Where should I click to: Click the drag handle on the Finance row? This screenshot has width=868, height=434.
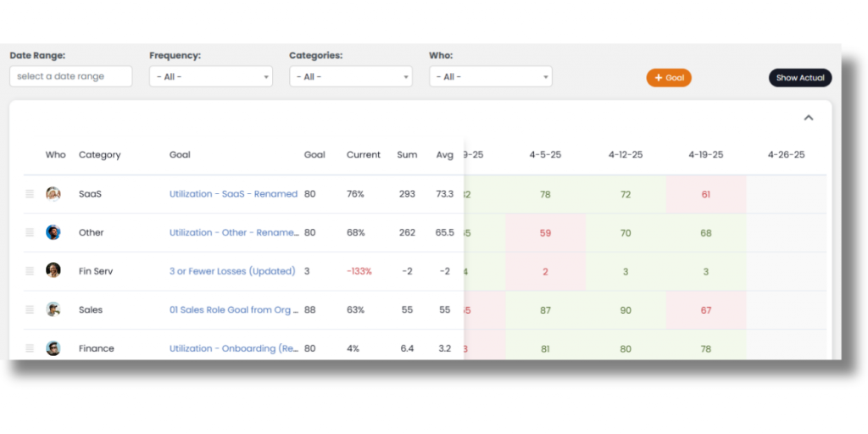[30, 348]
